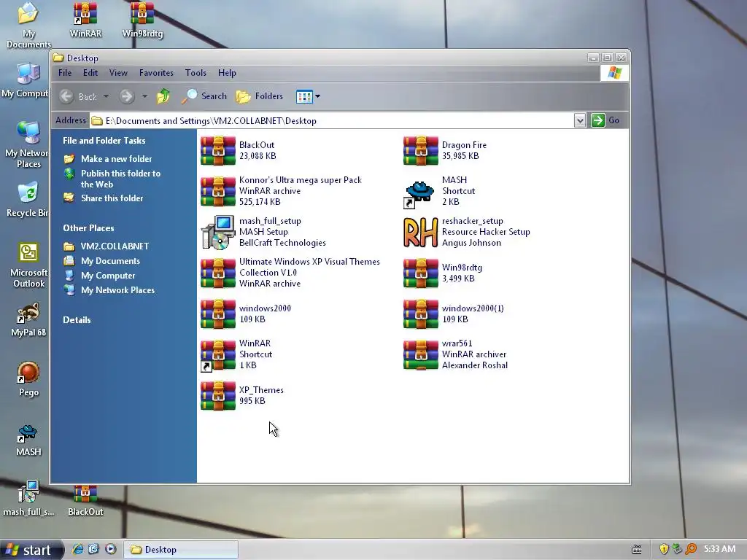
Task: Select the My Documents desktop icon
Action: tap(28, 25)
